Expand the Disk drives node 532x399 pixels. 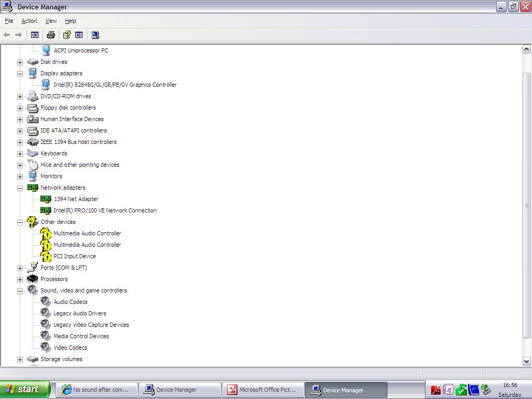click(x=20, y=62)
